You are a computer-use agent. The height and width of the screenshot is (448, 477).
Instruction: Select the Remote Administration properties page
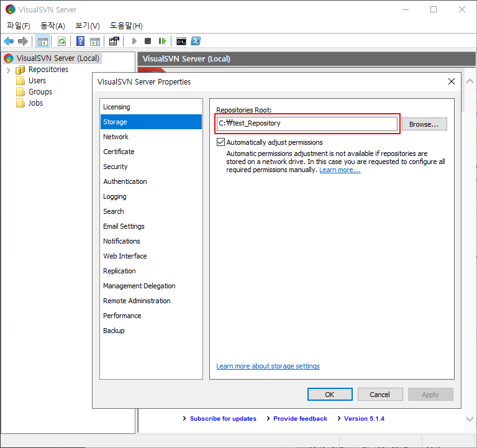151,301
